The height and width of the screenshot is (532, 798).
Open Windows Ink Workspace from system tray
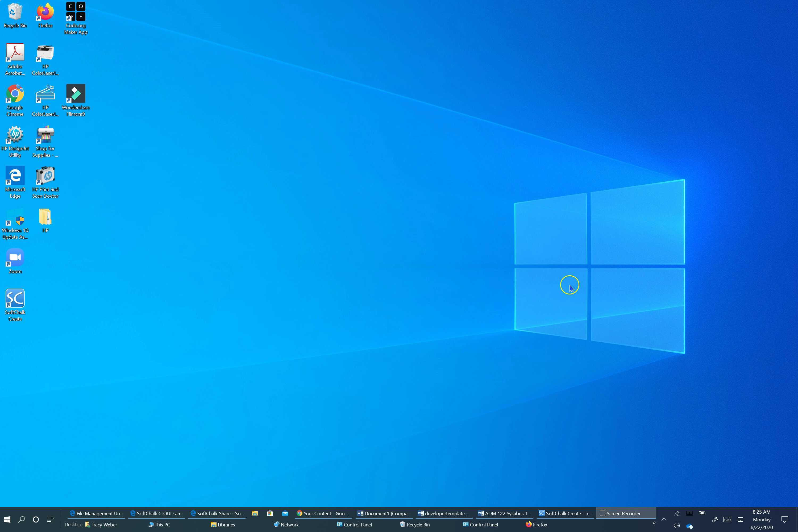click(715, 519)
